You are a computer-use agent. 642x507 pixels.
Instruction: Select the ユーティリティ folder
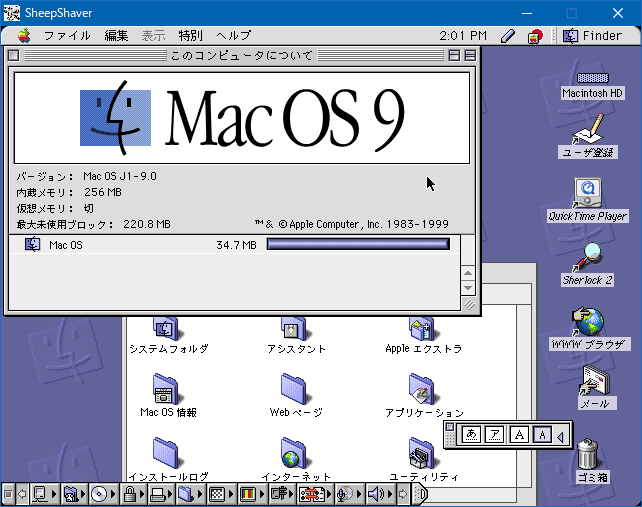pyautogui.click(x=424, y=459)
